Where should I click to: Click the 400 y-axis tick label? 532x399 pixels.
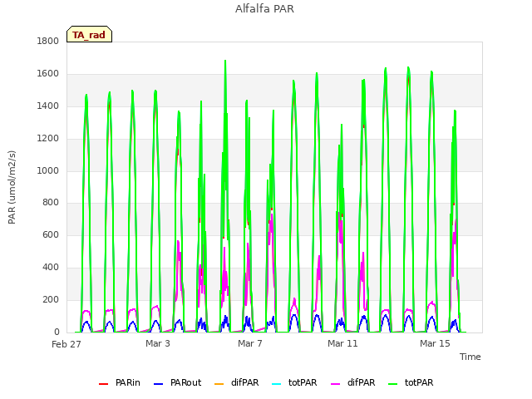pos(51,268)
